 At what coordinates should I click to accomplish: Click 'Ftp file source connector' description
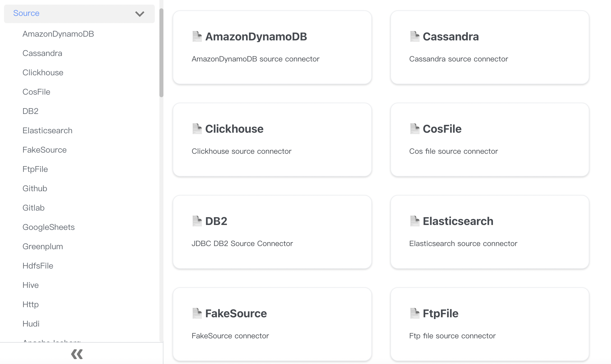tap(452, 336)
